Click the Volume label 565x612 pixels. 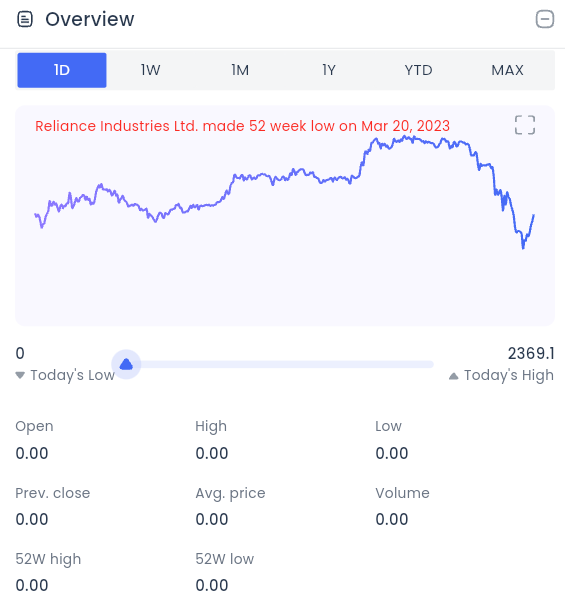[402, 493]
